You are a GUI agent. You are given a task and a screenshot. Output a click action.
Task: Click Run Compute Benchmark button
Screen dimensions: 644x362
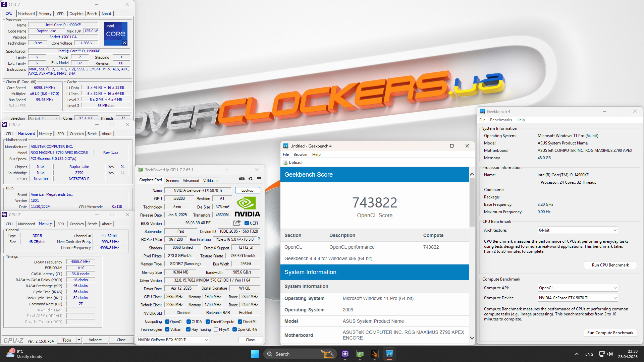point(610,333)
